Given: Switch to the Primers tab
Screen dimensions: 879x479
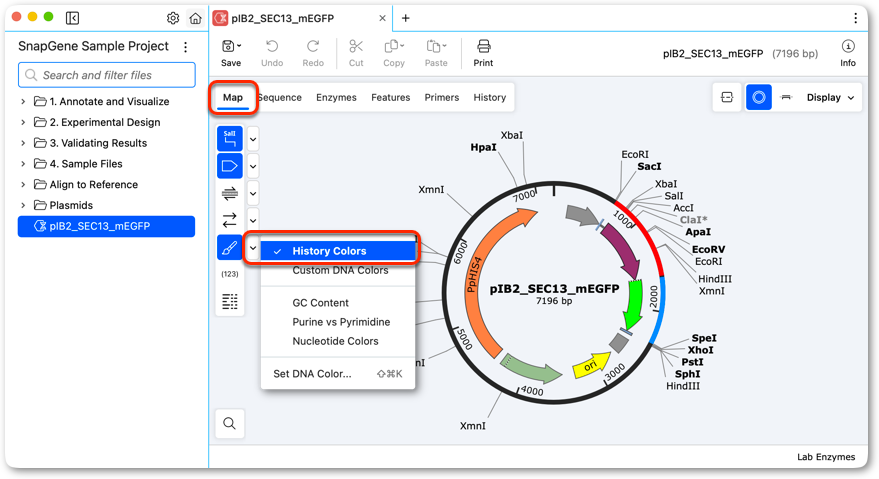Looking at the screenshot, I should pyautogui.click(x=442, y=98).
